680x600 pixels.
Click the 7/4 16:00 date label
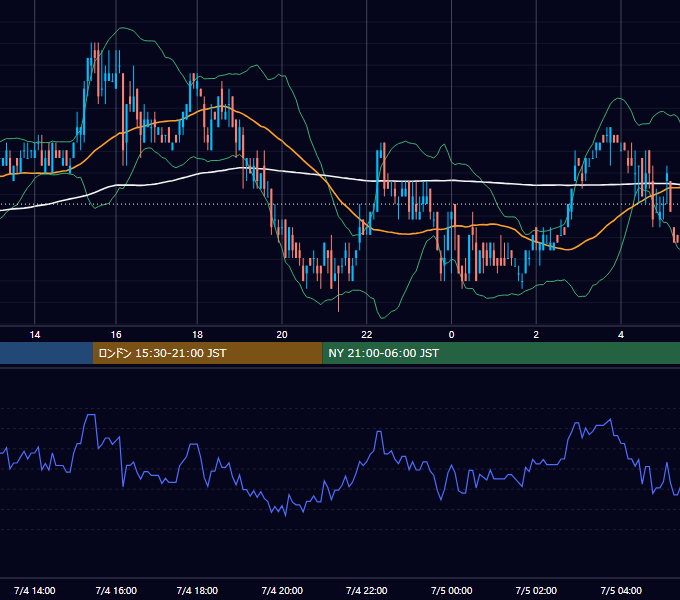(x=116, y=591)
